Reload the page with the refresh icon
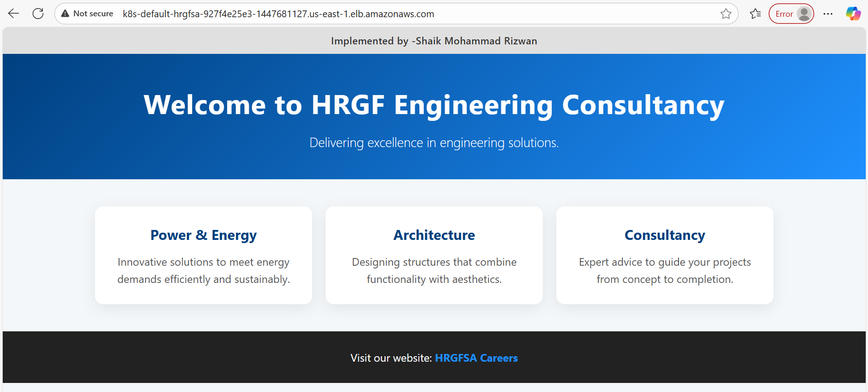868x392 pixels. 38,14
